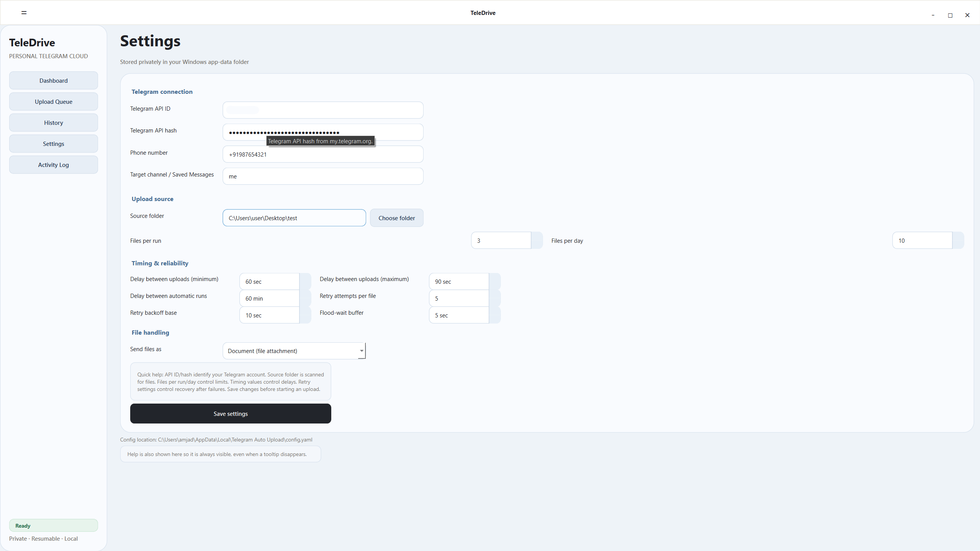Go to the Upload Queue page
Image resolution: width=980 pixels, height=551 pixels.
pyautogui.click(x=54, y=101)
